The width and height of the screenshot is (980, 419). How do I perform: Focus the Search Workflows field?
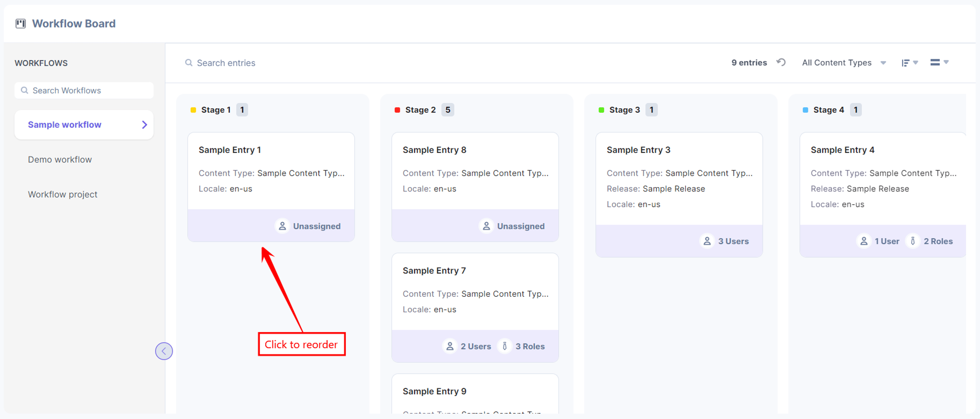[x=84, y=91]
